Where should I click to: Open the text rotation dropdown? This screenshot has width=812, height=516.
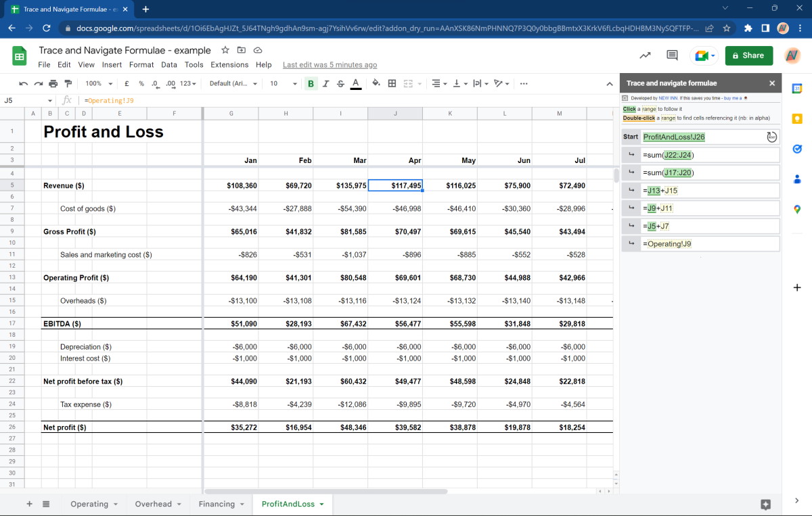501,83
